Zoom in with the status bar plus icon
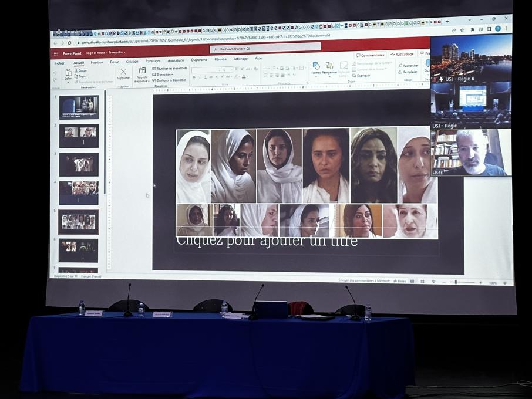 point(480,282)
